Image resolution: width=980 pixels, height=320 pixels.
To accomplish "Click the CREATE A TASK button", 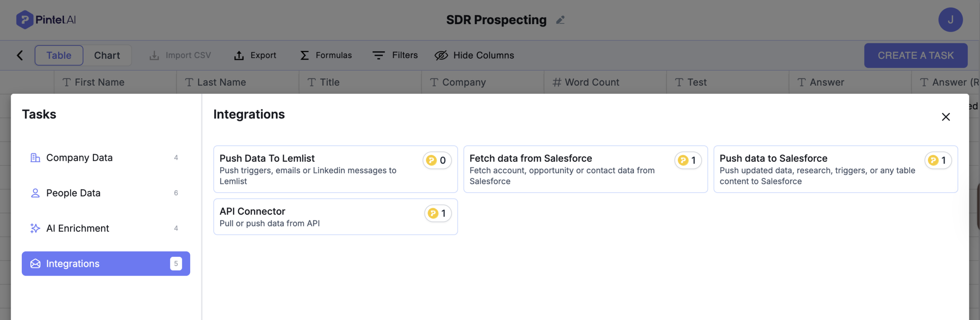I will [916, 55].
